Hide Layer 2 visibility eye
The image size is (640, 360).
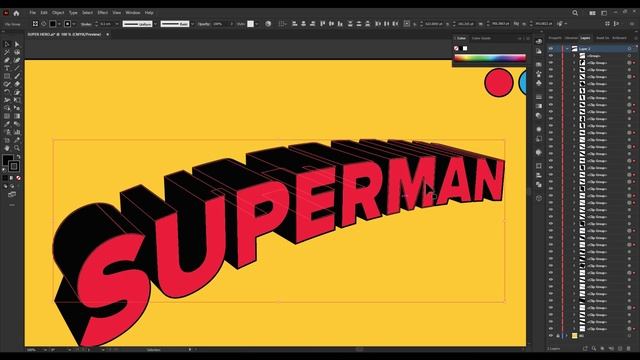[551, 49]
